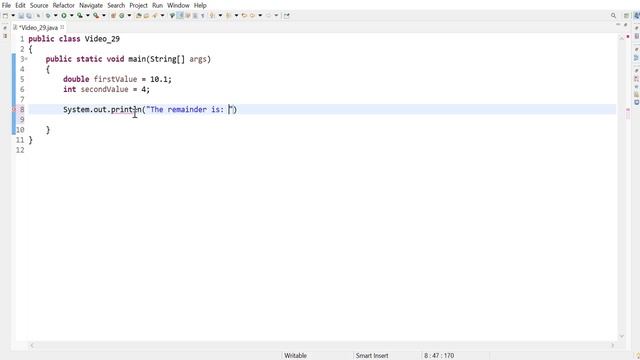Open the Edit menu
Image resolution: width=640 pixels, height=360 pixels.
(20, 5)
